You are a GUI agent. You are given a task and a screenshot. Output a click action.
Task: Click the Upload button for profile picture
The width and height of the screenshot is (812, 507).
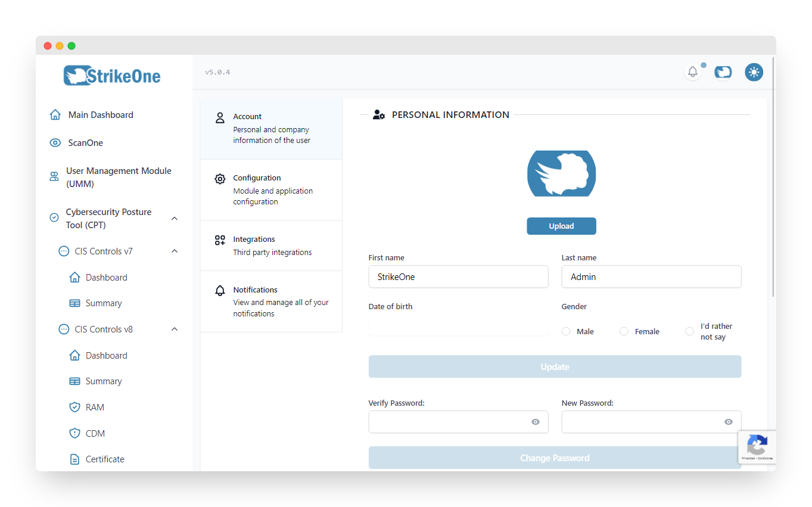tap(561, 226)
